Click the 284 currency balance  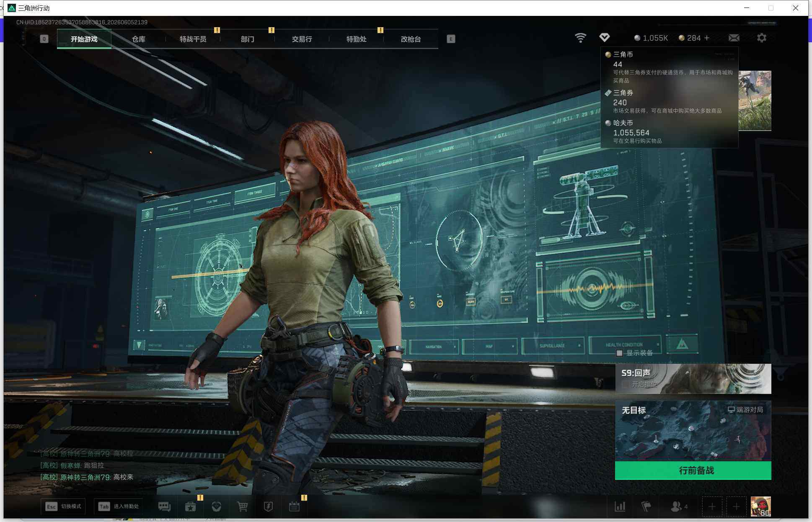[694, 38]
